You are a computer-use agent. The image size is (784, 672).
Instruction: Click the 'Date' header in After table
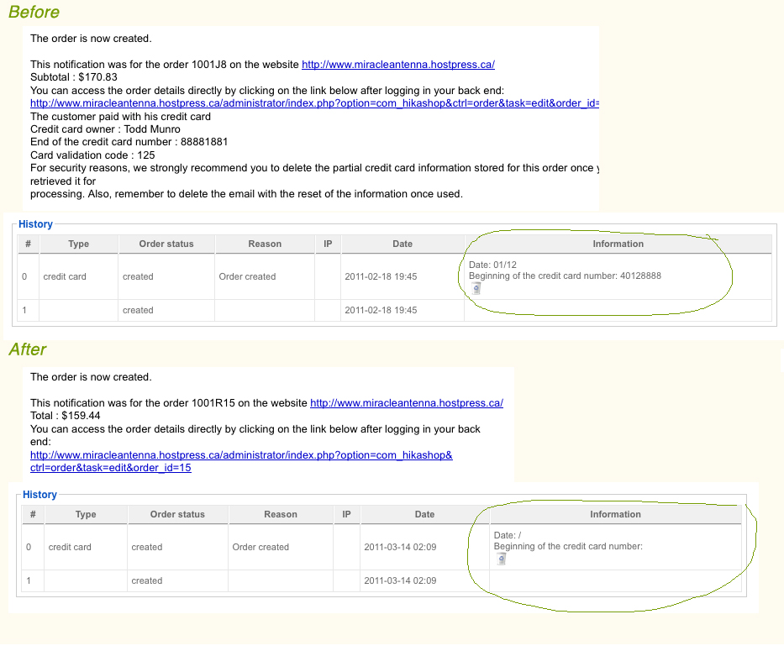(424, 514)
